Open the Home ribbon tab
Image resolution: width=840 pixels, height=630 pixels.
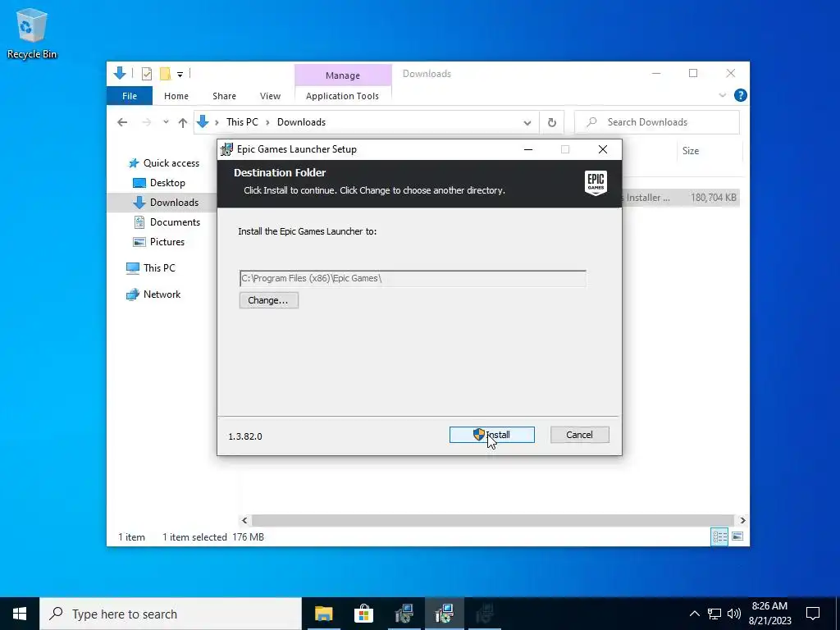pos(176,96)
